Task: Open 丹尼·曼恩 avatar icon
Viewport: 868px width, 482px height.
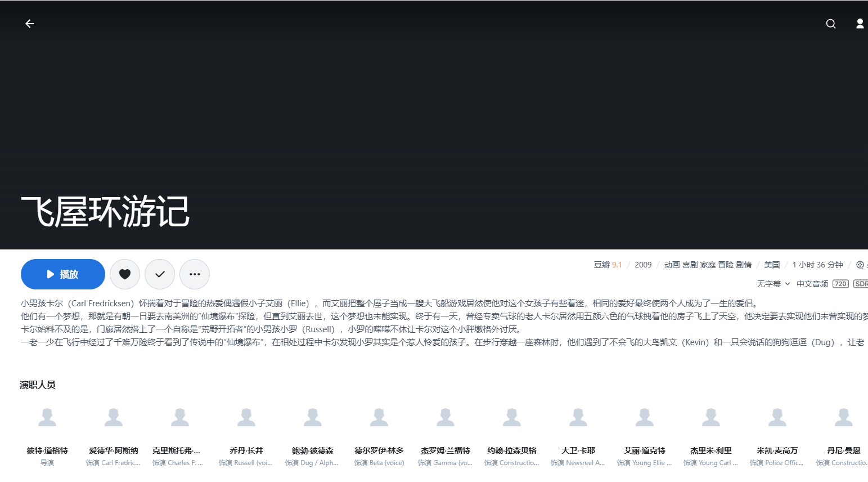Action: (x=844, y=417)
